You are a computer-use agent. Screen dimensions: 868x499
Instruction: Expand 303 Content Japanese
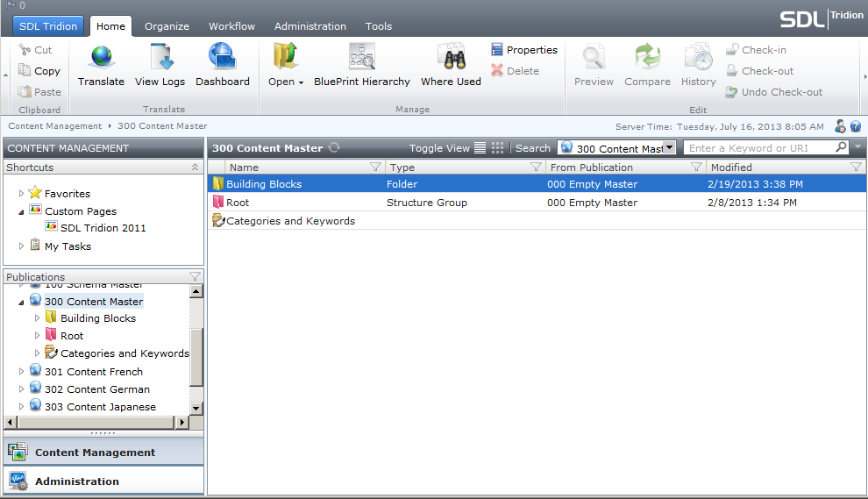pos(21,407)
